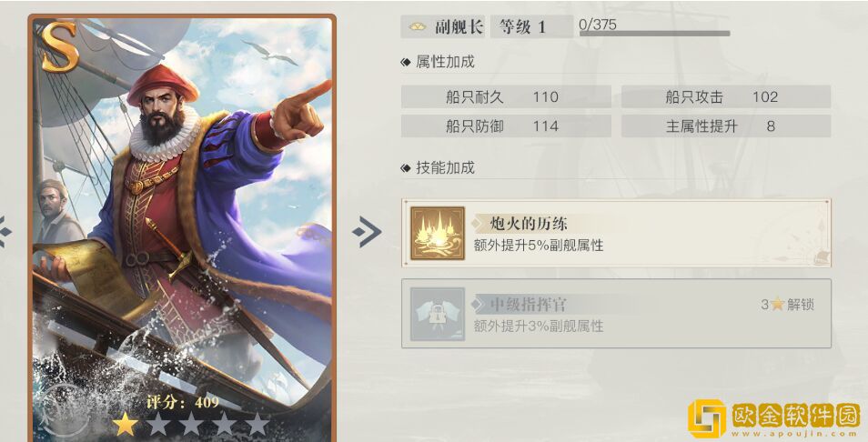Select the 等级 1 label
The image size is (868, 442).
pyautogui.click(x=522, y=26)
